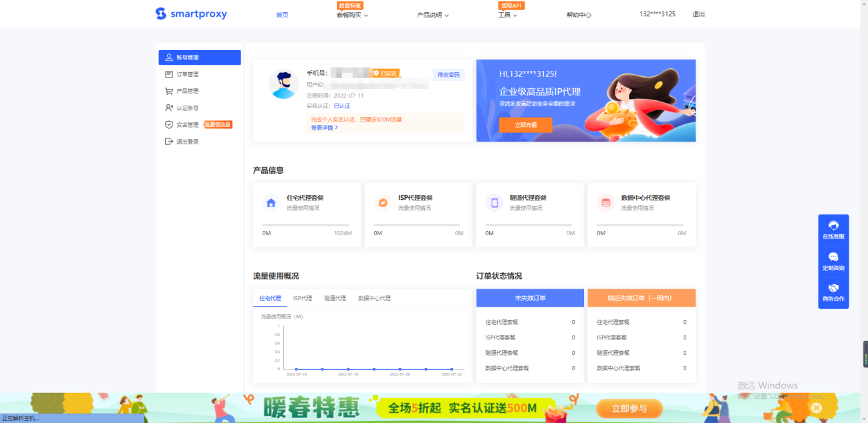Click 数据中心代理套餐 row under 临近失效订单
Viewport: 868px width, 423px height.
click(641, 368)
